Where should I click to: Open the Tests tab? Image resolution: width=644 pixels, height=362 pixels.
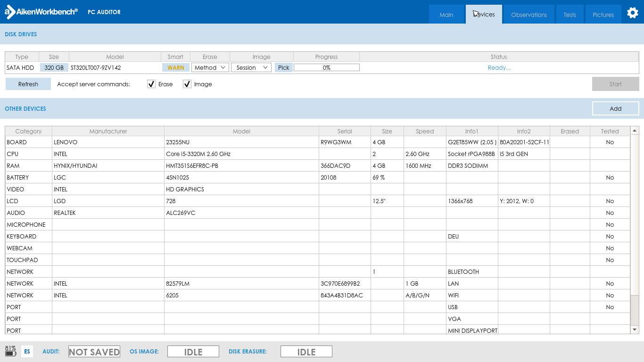[570, 14]
